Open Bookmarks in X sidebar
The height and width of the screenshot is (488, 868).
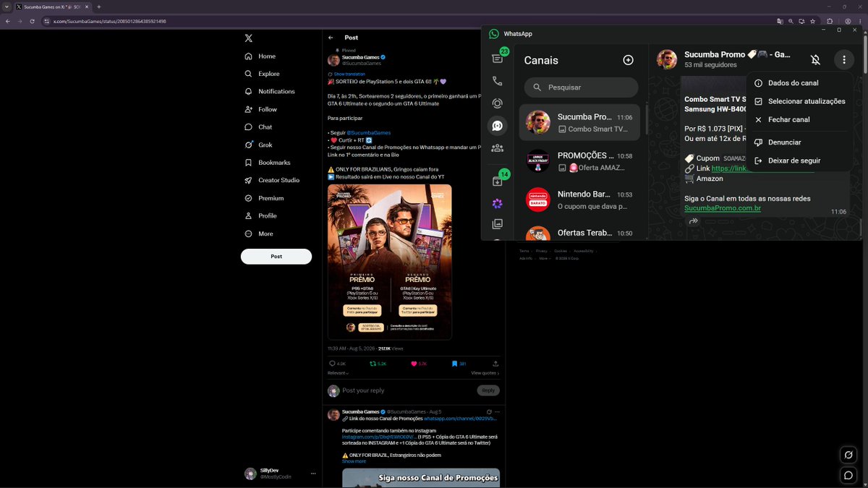click(x=268, y=163)
